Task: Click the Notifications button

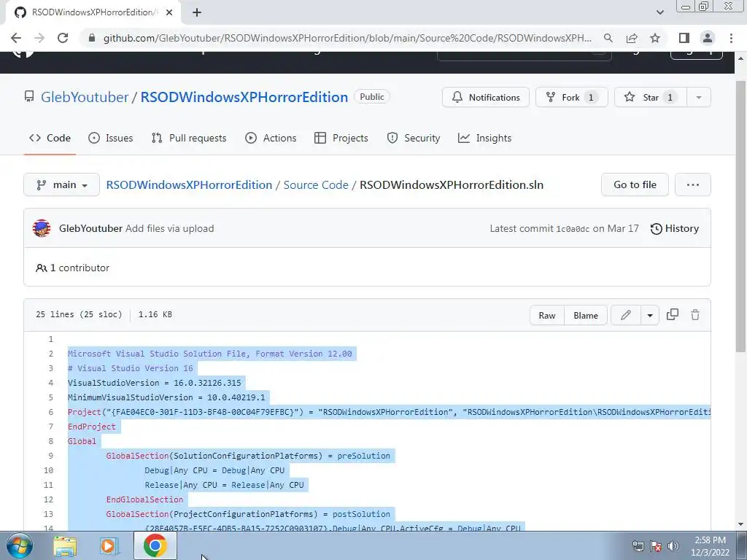Action: [x=485, y=97]
